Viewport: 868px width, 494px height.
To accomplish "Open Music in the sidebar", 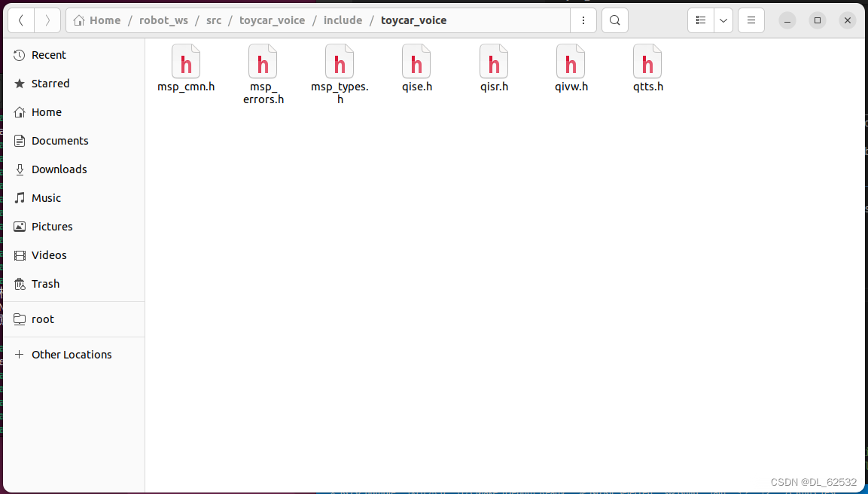I will (x=75, y=198).
